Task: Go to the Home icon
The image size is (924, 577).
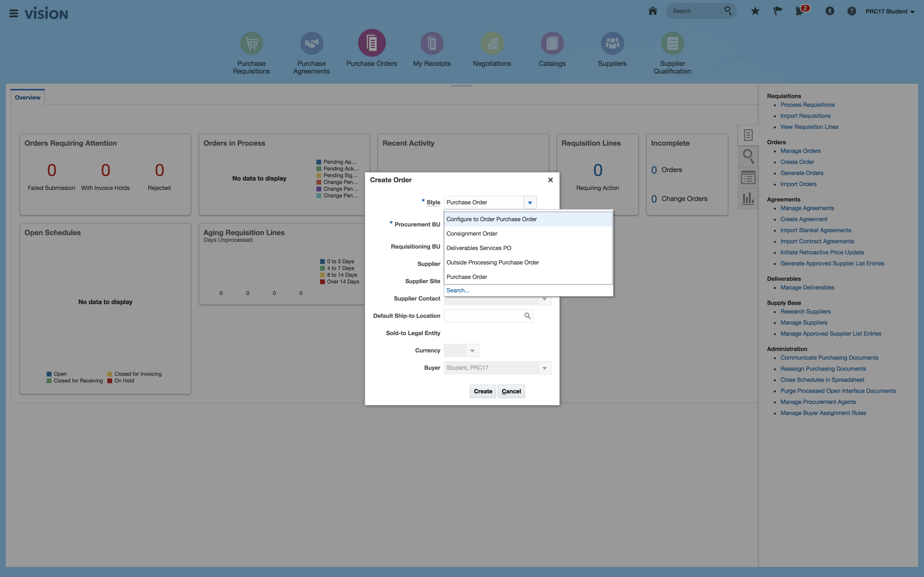Action: [653, 11]
